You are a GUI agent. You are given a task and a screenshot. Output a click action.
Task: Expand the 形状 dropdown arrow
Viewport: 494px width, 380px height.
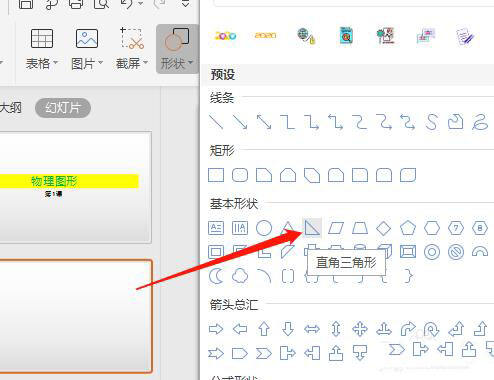coord(190,62)
